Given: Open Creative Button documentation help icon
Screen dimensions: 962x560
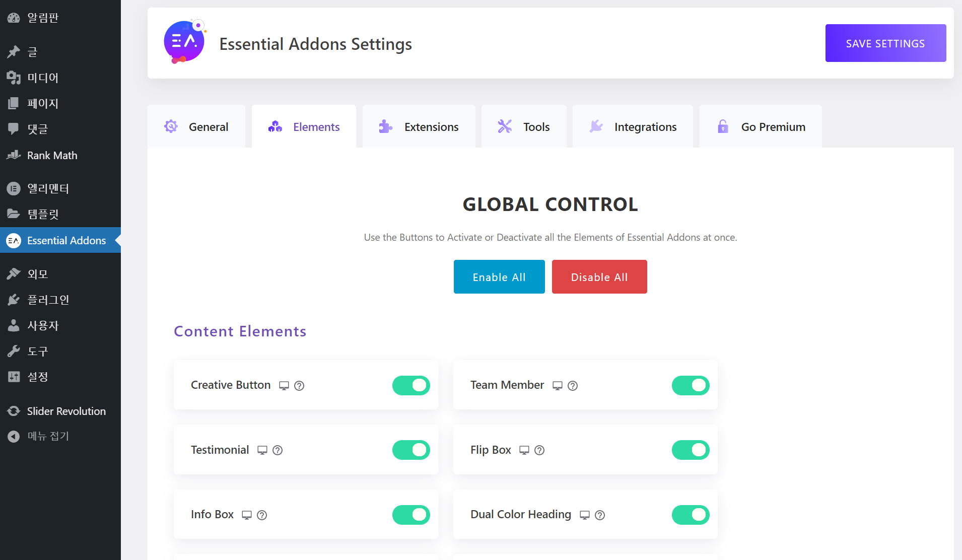Looking at the screenshot, I should [x=299, y=386].
